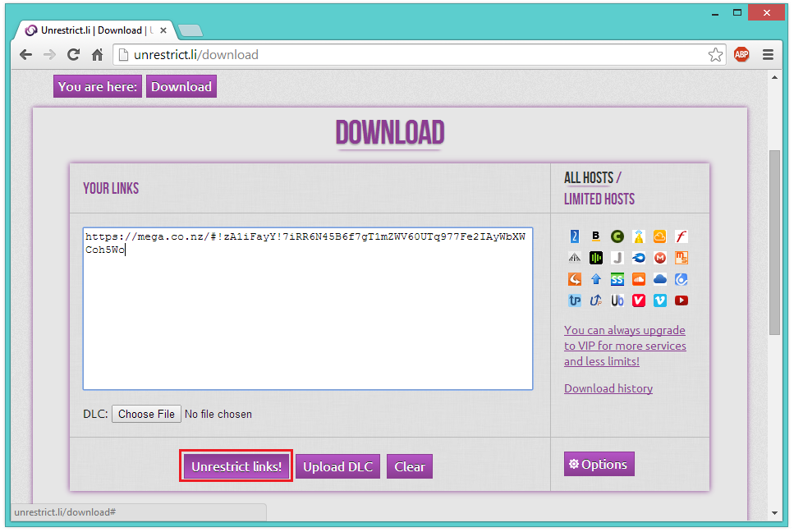Image resolution: width=794 pixels, height=532 pixels.
Task: Select the 2Shared host icon
Action: coord(574,236)
